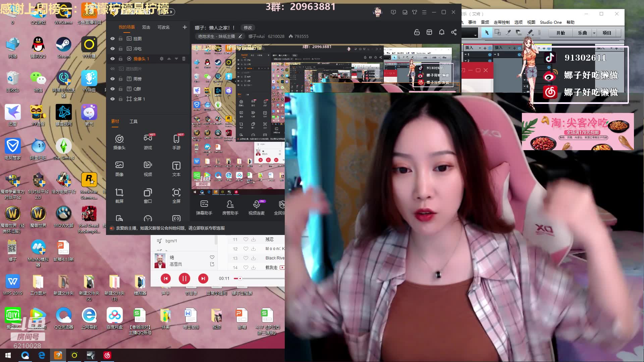Toggle the lock on the 冷吃 source
The width and height of the screenshot is (644, 362).
[x=120, y=49]
